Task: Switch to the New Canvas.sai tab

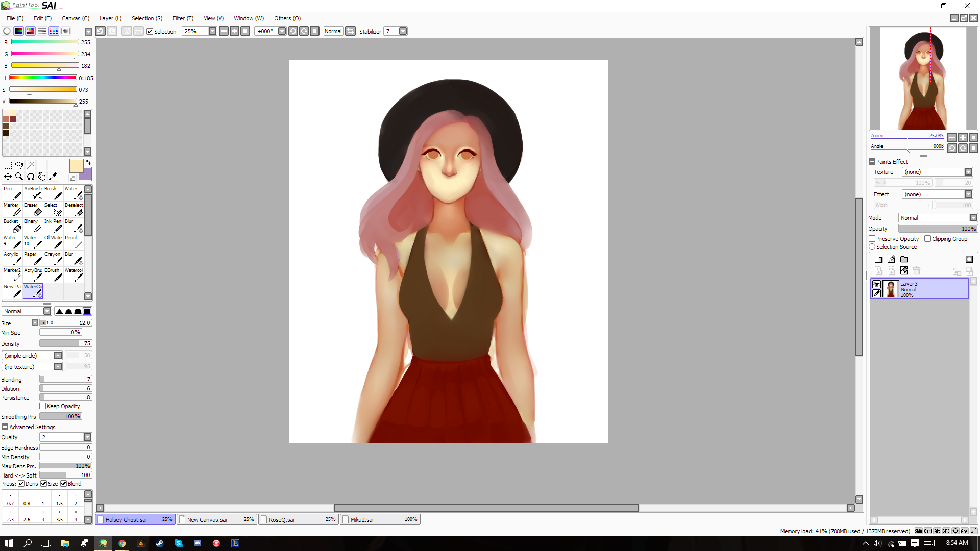Action: 217,520
